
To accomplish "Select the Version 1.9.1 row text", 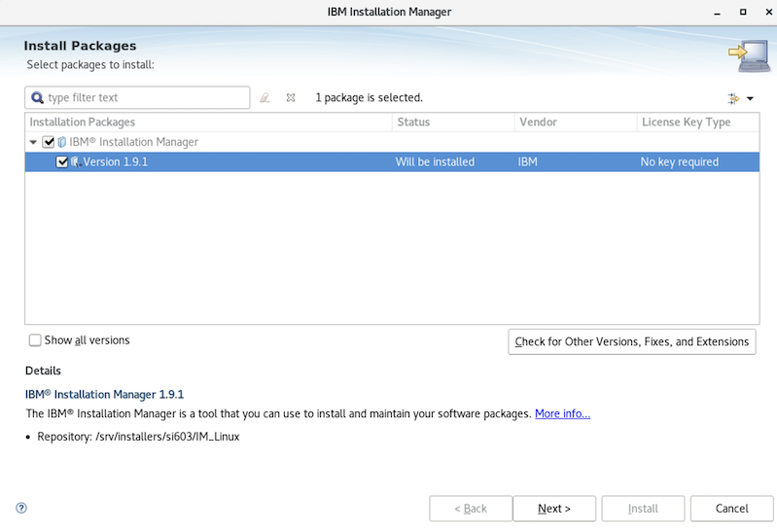I will click(116, 162).
